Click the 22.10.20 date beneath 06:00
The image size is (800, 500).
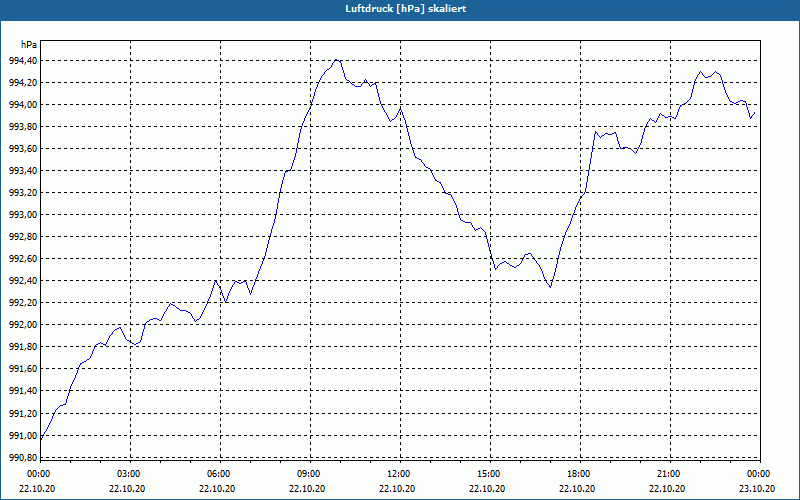(217, 488)
